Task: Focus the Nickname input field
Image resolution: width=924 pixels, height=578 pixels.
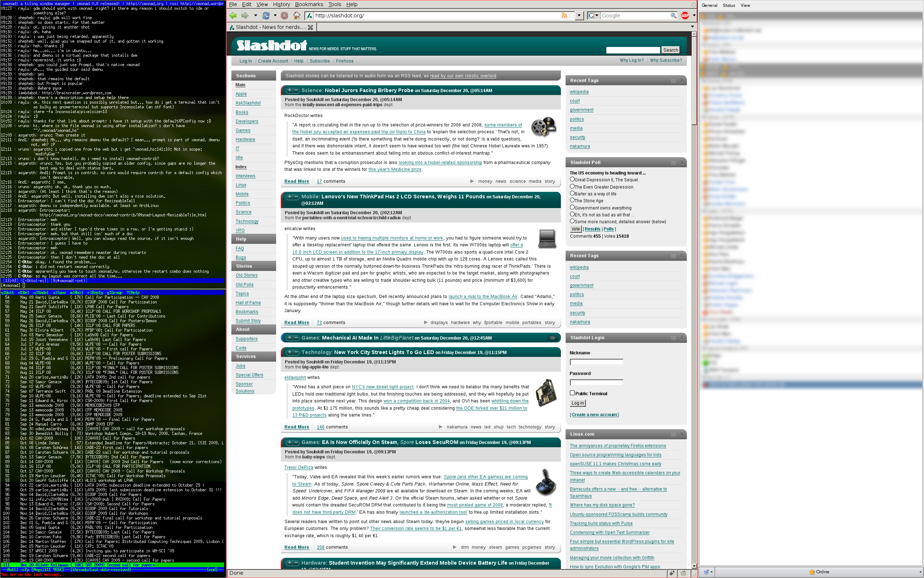Action: pos(596,362)
